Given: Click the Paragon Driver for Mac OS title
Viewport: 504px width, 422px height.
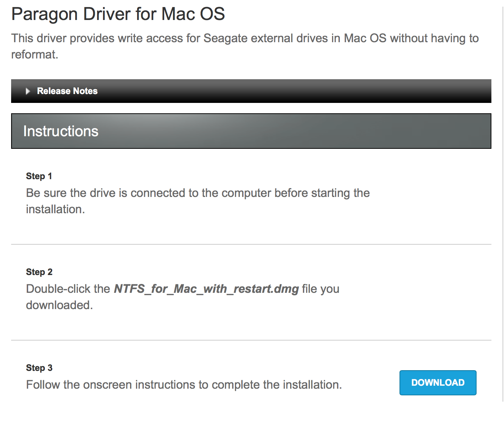Looking at the screenshot, I should tap(118, 14).
